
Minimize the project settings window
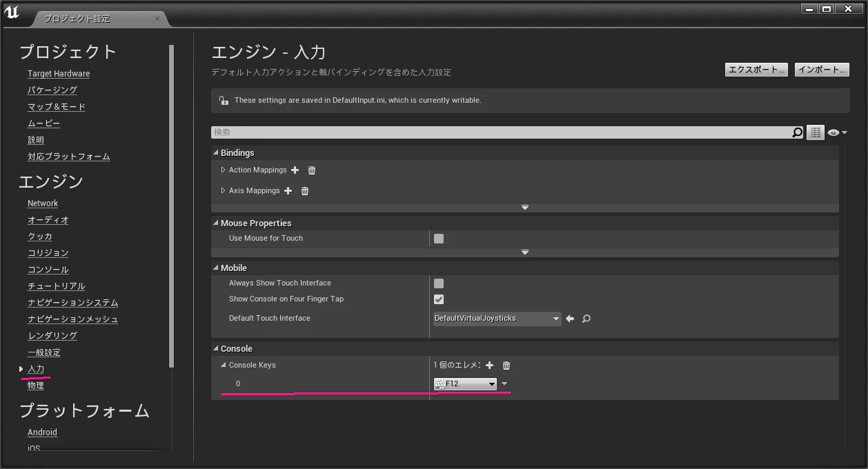click(809, 8)
